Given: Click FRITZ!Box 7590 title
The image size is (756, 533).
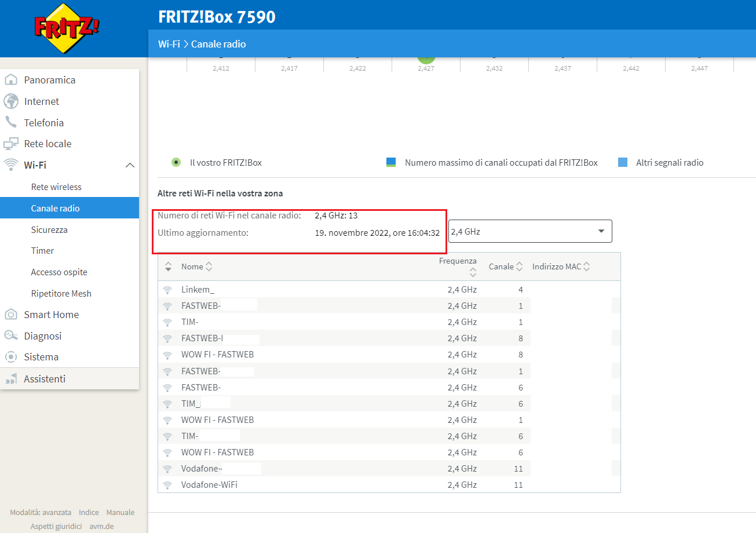Looking at the screenshot, I should coord(217,17).
